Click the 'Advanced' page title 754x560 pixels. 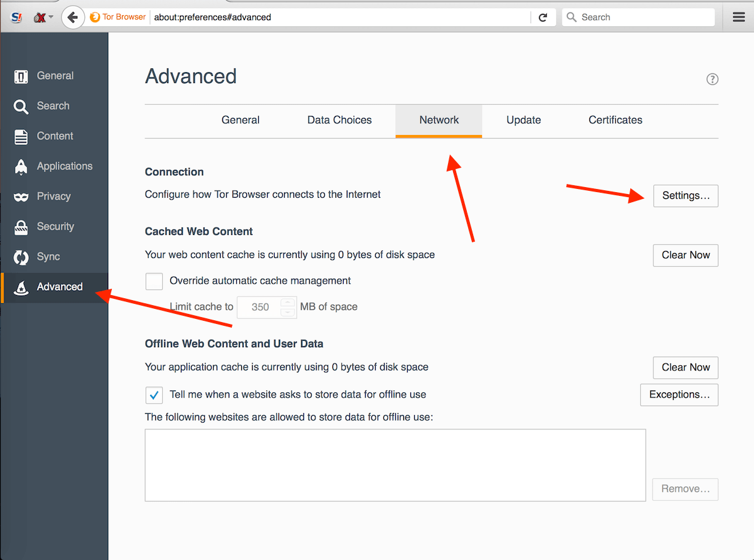point(191,77)
